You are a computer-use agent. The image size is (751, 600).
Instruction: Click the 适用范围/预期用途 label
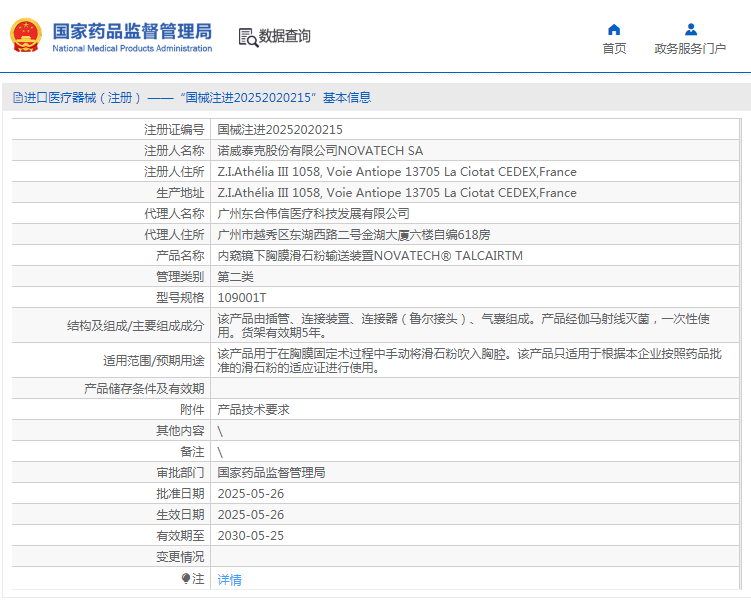154,361
